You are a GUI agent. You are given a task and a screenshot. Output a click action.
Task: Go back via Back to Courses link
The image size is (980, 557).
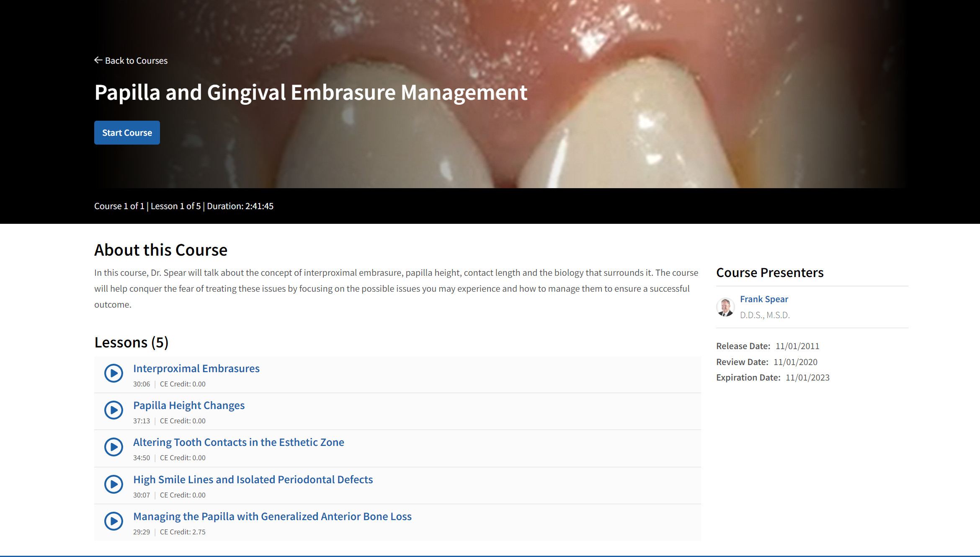pyautogui.click(x=131, y=60)
